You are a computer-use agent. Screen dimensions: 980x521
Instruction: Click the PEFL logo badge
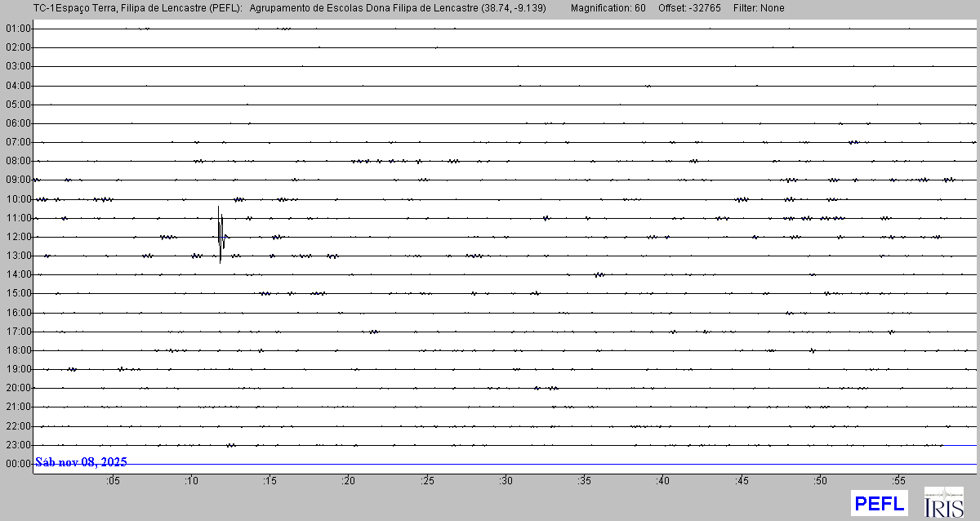[879, 503]
